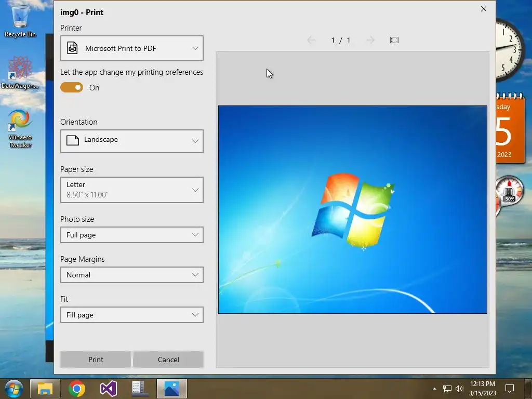Open the notification center icon

tap(509, 389)
